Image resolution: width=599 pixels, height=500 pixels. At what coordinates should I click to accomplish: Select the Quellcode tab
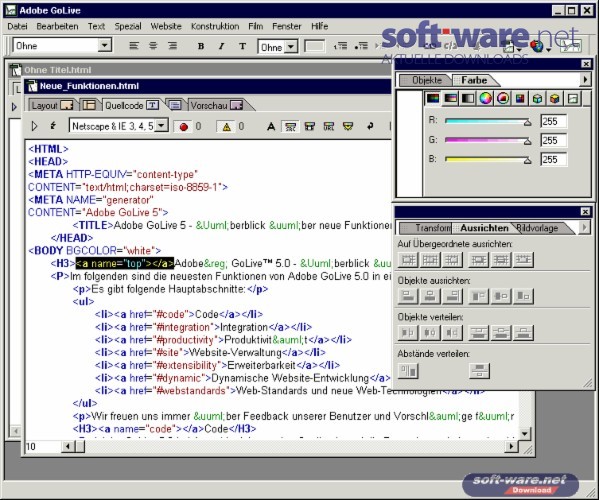click(132, 105)
